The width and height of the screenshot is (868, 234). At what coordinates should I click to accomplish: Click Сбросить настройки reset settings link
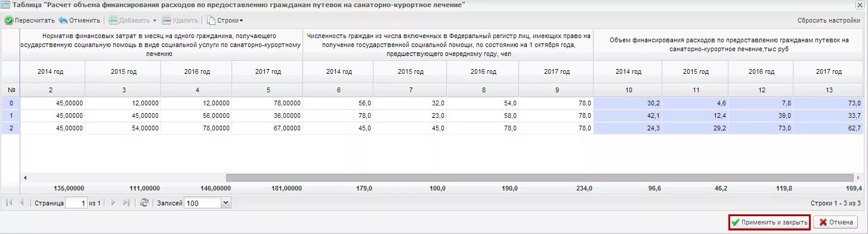(829, 20)
